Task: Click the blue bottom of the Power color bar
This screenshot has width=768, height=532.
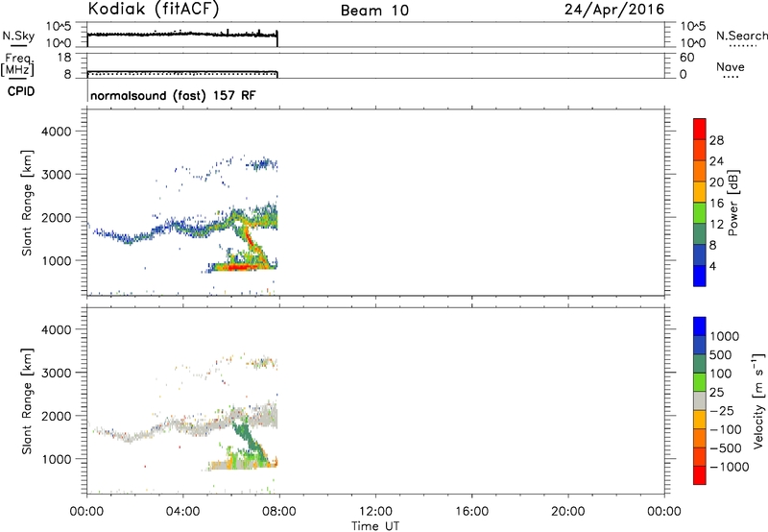Action: click(x=700, y=276)
